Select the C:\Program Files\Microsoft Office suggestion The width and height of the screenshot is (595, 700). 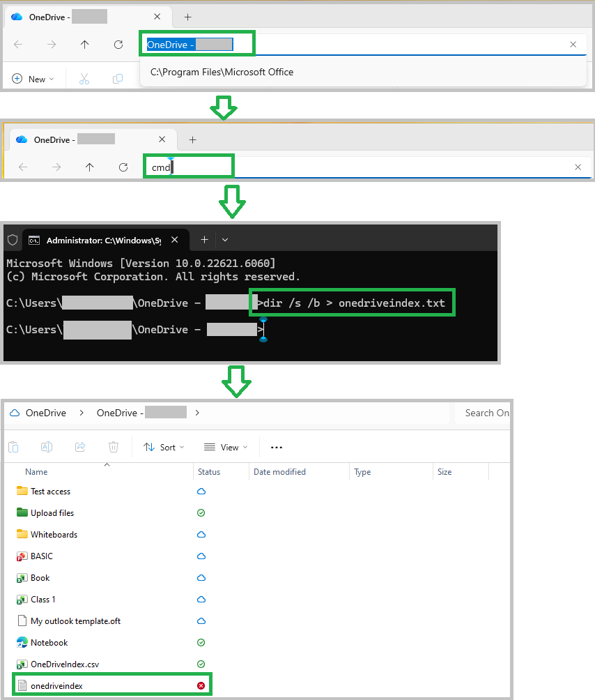click(222, 72)
